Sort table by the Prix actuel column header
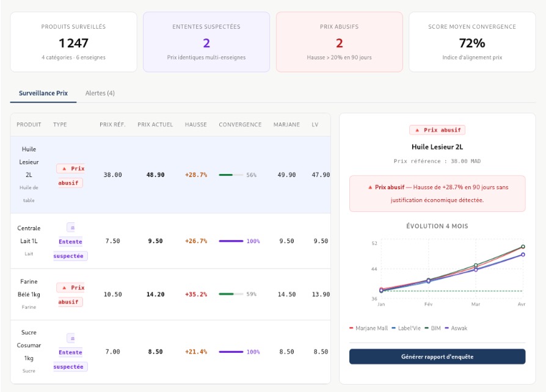The image size is (546, 392). click(155, 125)
